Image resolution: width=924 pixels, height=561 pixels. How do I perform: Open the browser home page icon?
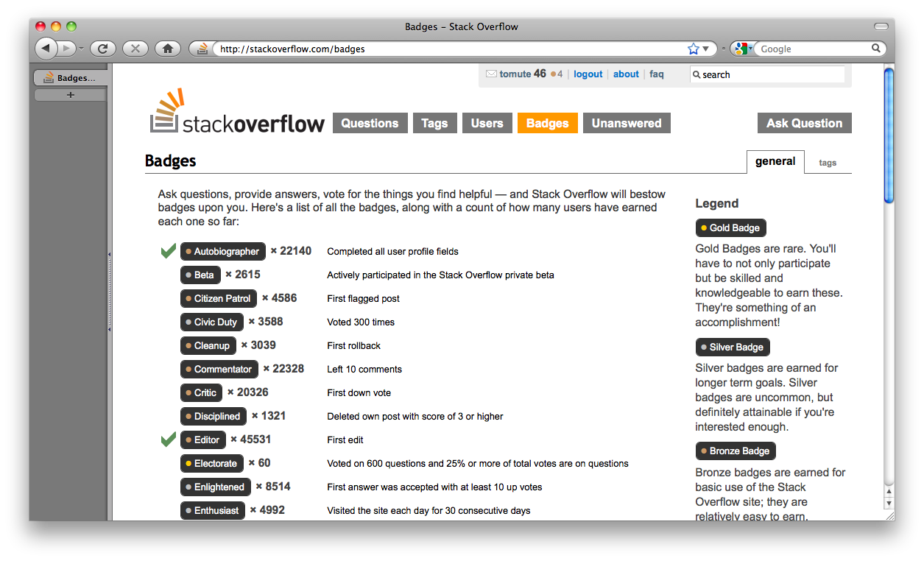click(x=168, y=49)
